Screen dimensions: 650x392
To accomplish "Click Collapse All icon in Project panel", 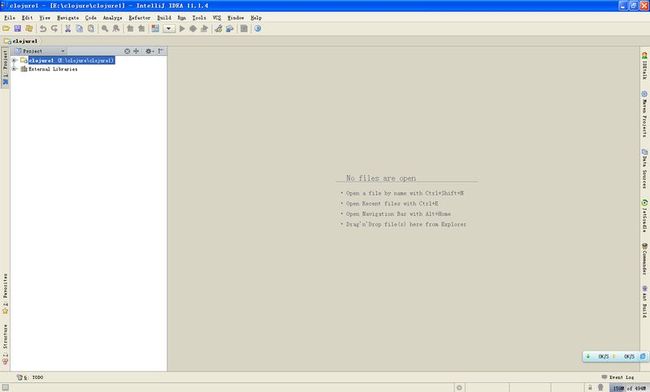I will point(136,51).
